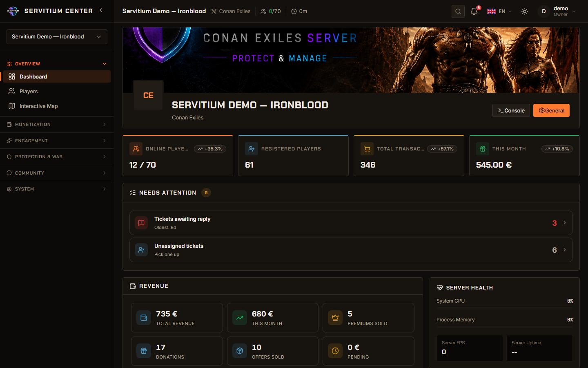Expand the Monetization section
Image resolution: width=588 pixels, height=368 pixels.
pyautogui.click(x=57, y=124)
